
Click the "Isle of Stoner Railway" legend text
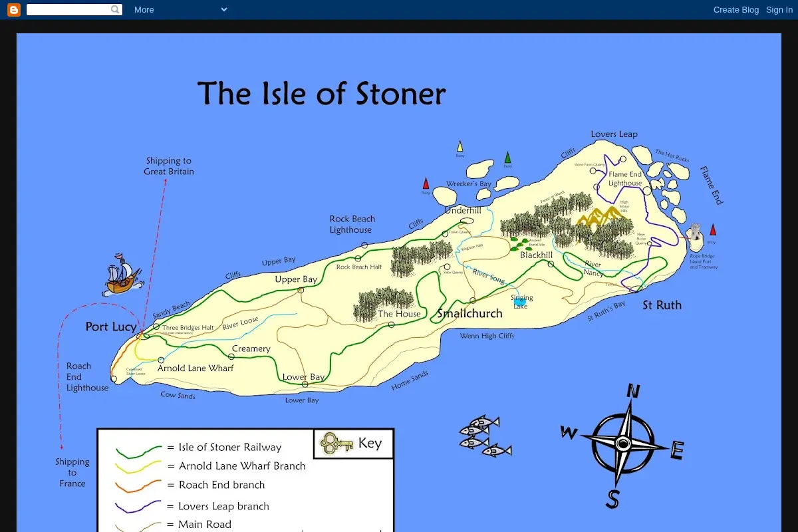point(229,448)
